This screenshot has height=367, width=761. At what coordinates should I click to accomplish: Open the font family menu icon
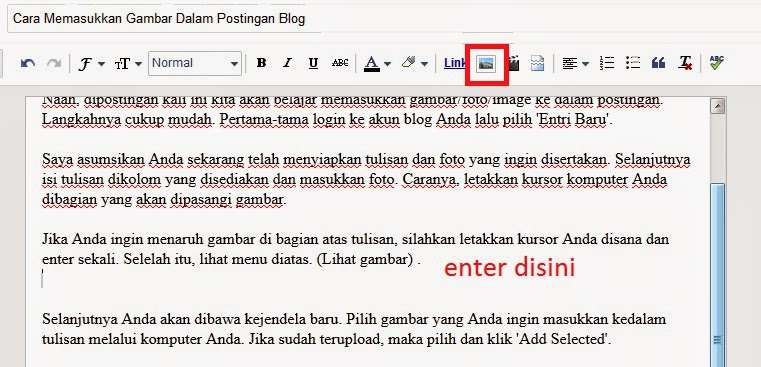tap(85, 64)
